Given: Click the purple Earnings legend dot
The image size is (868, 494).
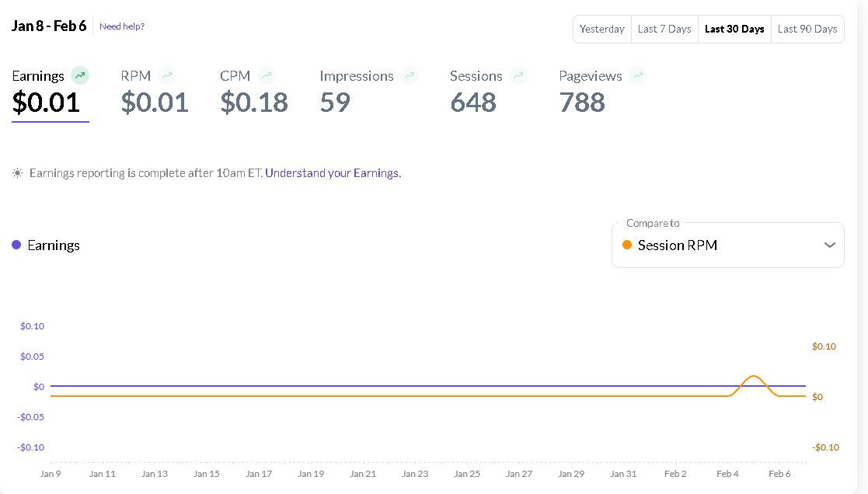Looking at the screenshot, I should pyautogui.click(x=16, y=245).
